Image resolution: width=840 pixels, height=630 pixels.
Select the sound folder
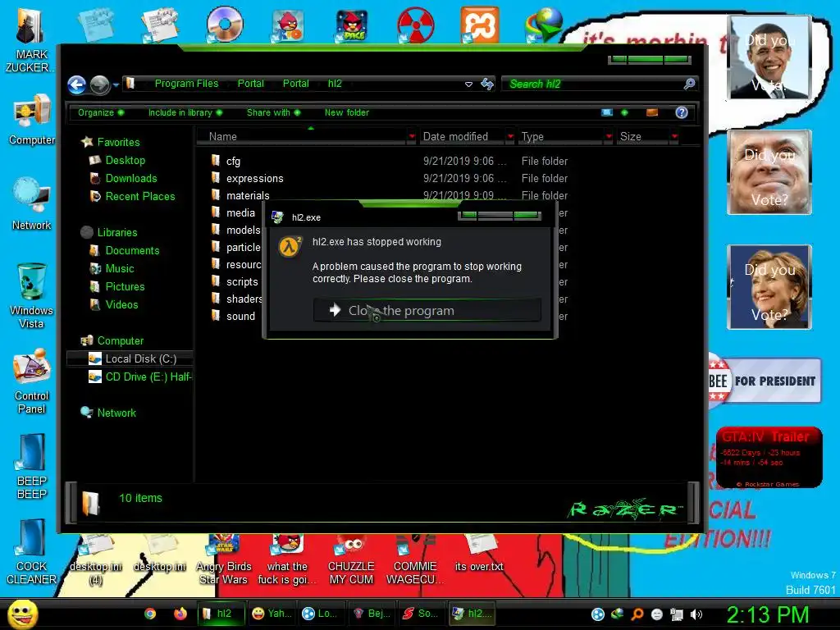[240, 316]
